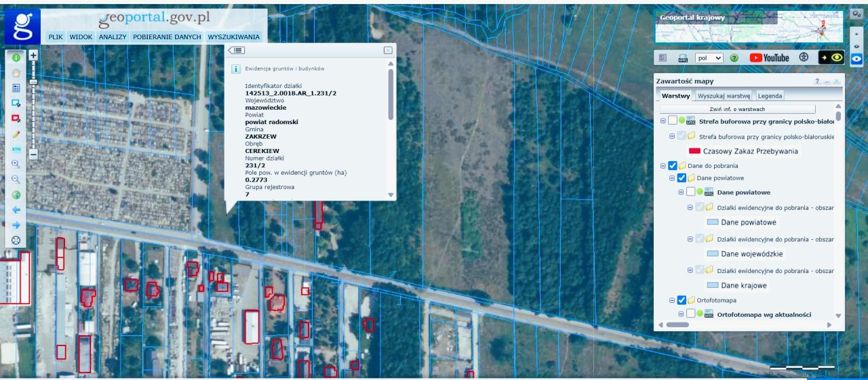
Task: Open the 'pol' language dropdown
Action: point(709,58)
